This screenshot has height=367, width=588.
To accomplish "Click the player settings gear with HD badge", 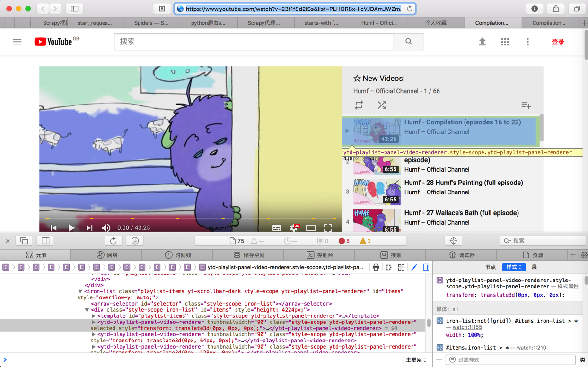I will pos(294,228).
